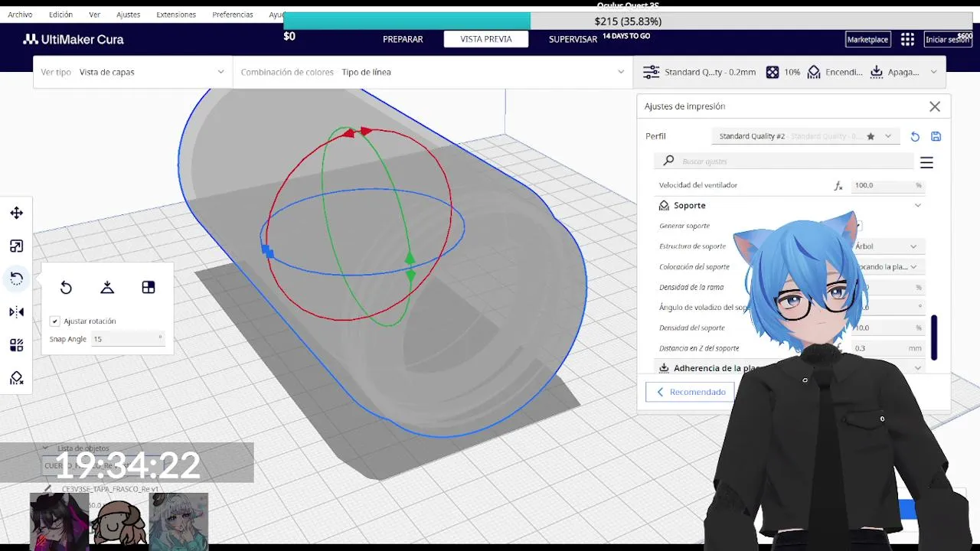Click the Velocidad del ventilador 100.0 field

887,185
